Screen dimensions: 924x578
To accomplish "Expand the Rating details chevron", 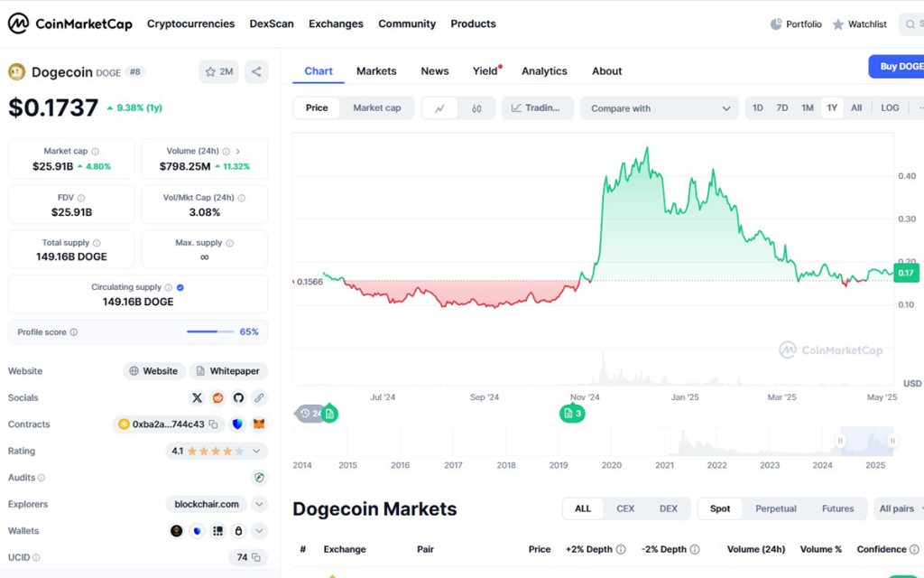I will pyautogui.click(x=256, y=452).
